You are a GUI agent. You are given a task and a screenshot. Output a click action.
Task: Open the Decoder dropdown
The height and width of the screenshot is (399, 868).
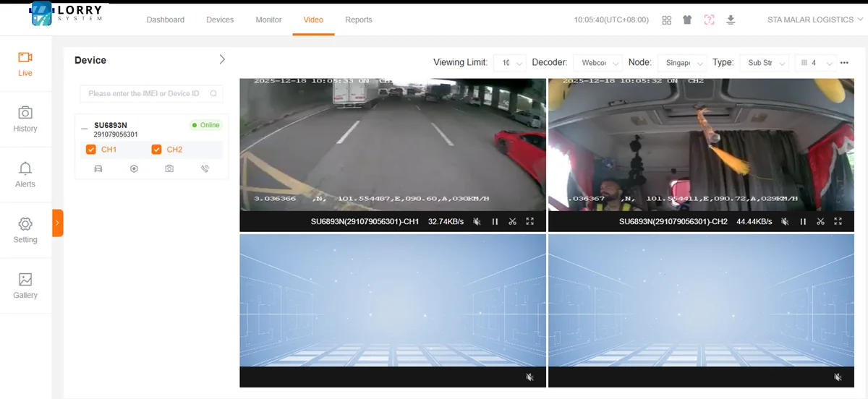[598, 63]
